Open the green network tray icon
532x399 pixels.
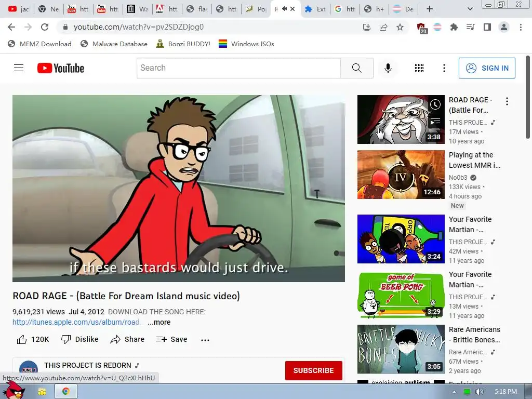(x=467, y=392)
